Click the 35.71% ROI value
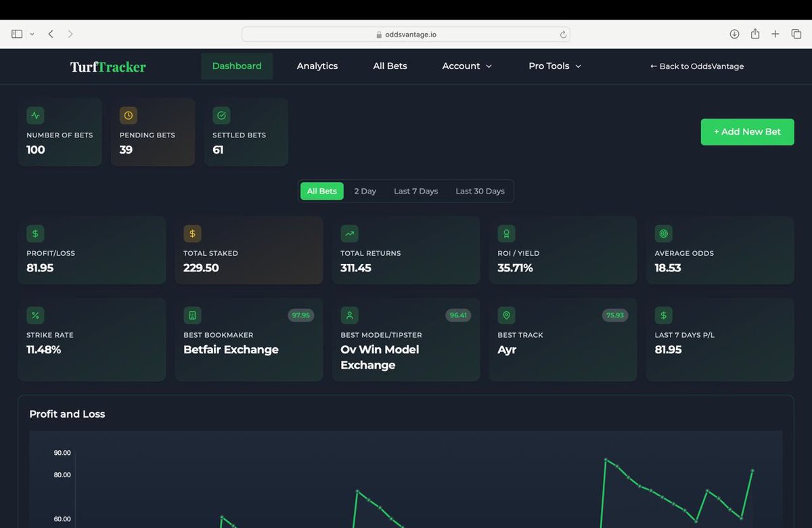This screenshot has width=812, height=528. 515,268
